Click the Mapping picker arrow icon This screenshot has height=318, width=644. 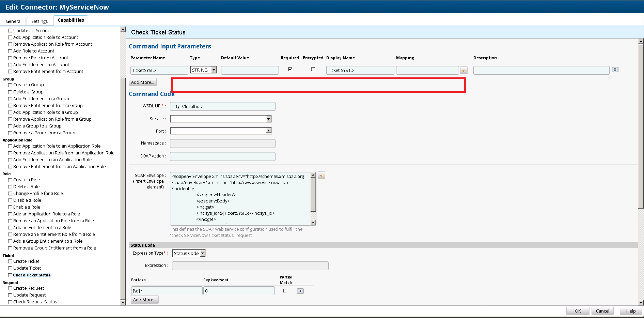click(x=464, y=71)
